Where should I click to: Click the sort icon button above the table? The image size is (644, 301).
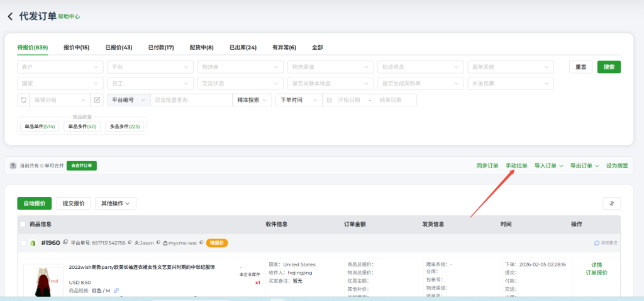(611, 203)
